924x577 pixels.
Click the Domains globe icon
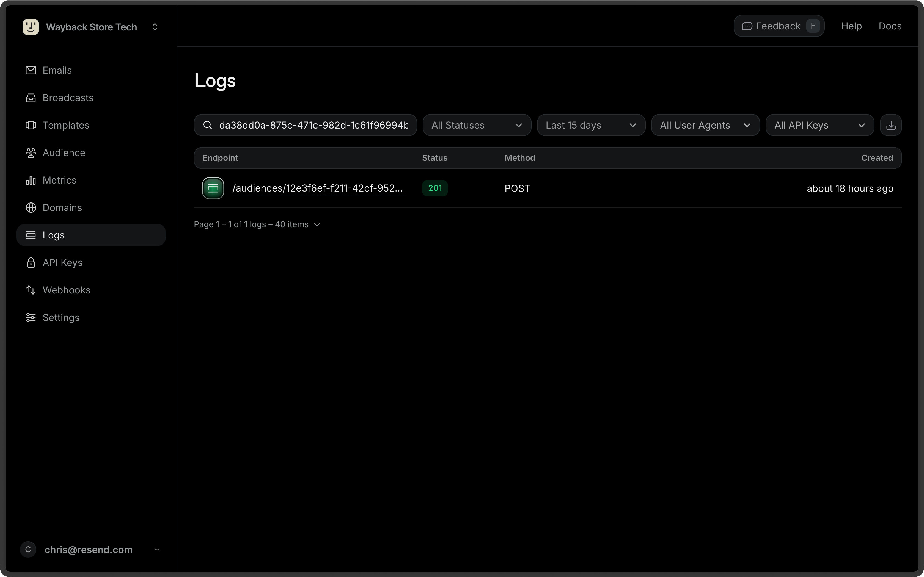pyautogui.click(x=31, y=207)
